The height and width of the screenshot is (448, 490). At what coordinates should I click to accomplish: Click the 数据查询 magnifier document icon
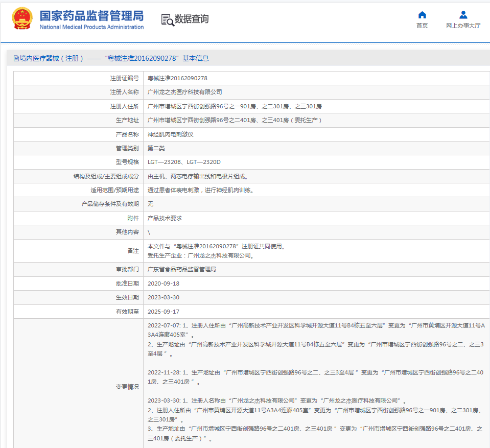(167, 19)
